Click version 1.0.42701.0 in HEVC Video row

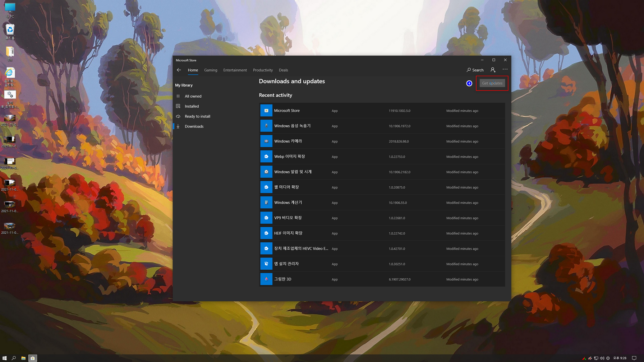tap(397, 249)
